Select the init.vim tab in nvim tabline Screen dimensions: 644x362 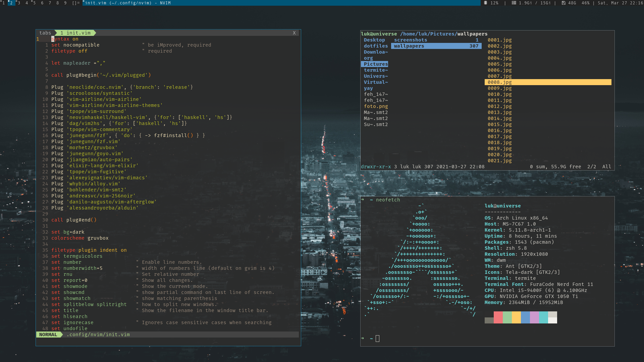tap(75, 33)
